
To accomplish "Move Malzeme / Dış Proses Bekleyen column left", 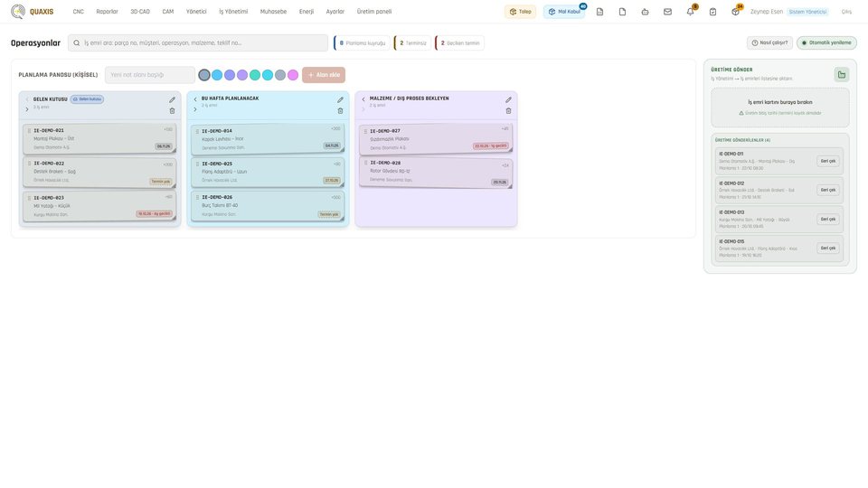I will coord(363,99).
